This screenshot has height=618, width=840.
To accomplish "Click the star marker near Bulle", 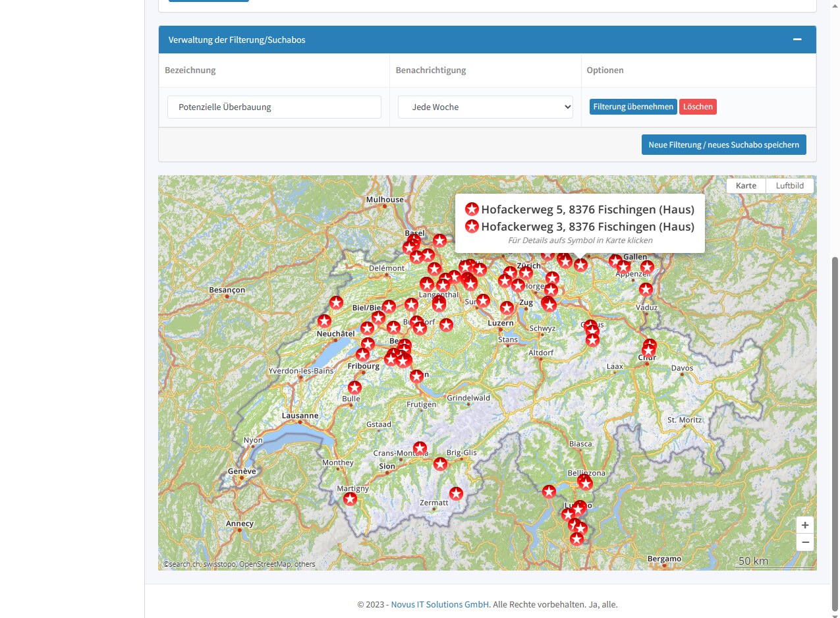I will [x=354, y=387].
